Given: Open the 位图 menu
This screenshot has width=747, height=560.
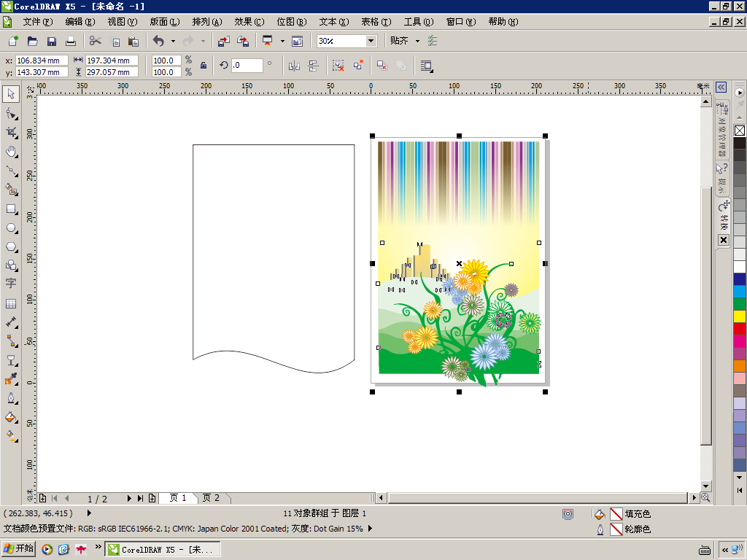Looking at the screenshot, I should click(292, 22).
